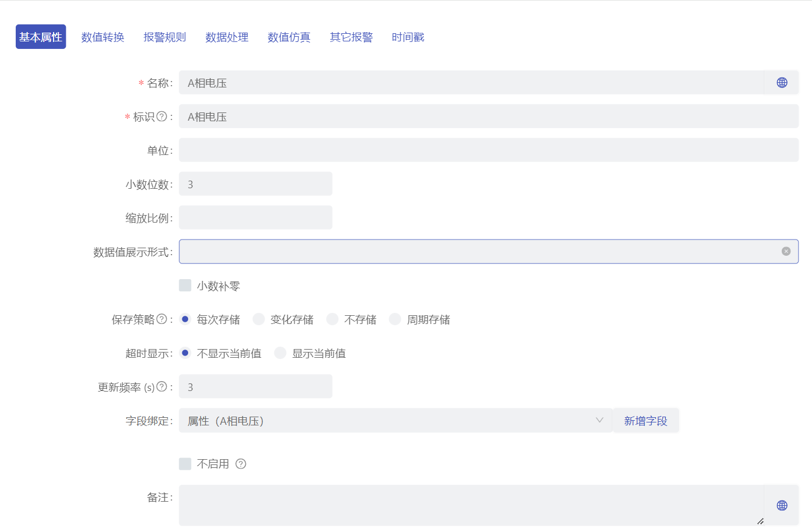
Task: Click the empty 缩放比例 input field
Action: [256, 218]
